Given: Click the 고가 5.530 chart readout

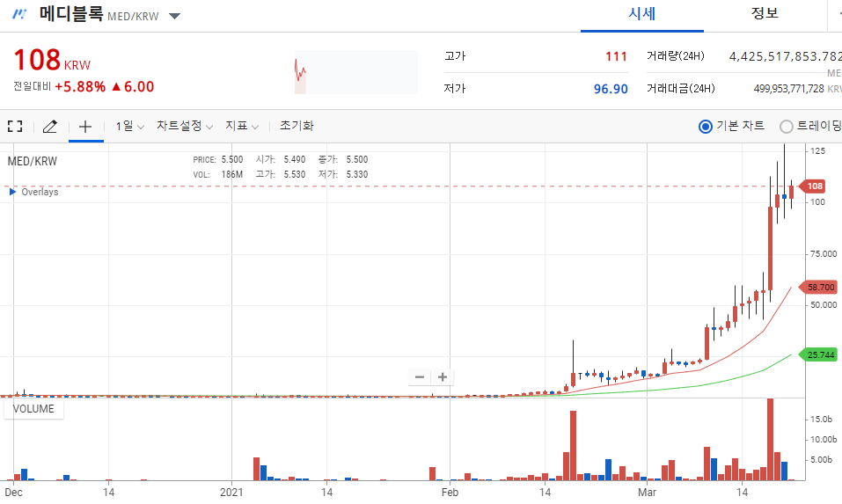Looking at the screenshot, I should [281, 174].
